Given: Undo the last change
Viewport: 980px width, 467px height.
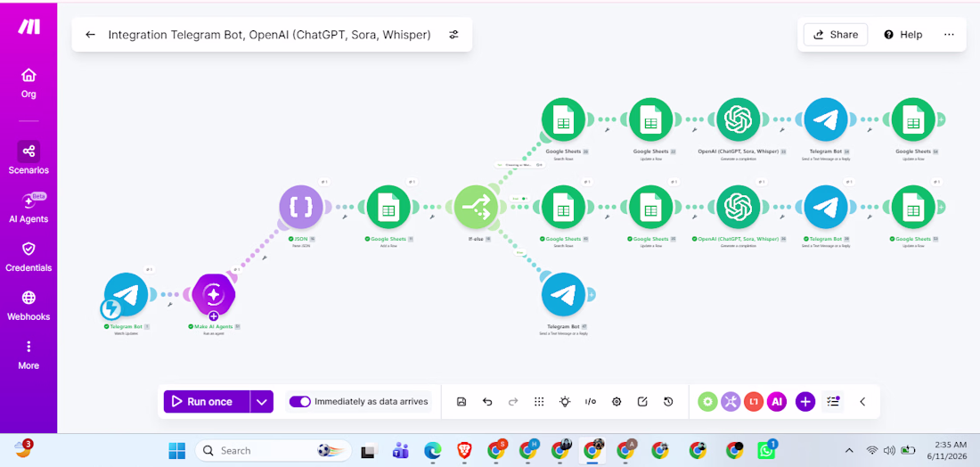Looking at the screenshot, I should [487, 401].
